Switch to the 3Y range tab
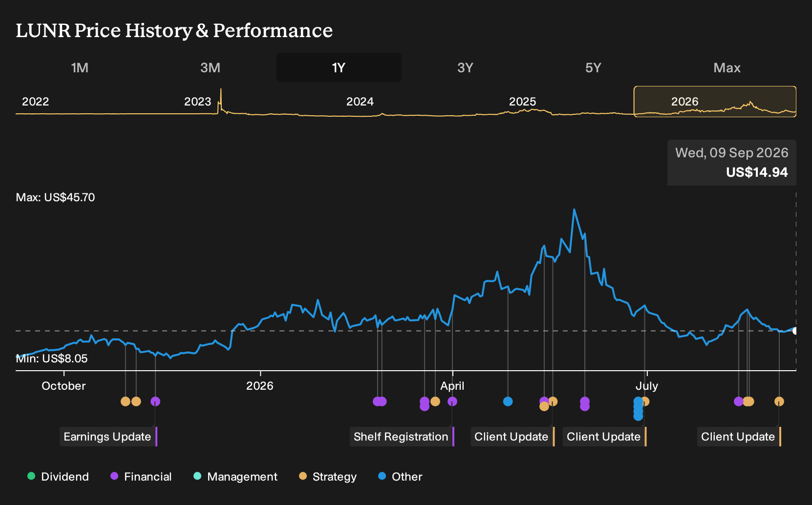The height and width of the screenshot is (505, 812). click(x=465, y=67)
